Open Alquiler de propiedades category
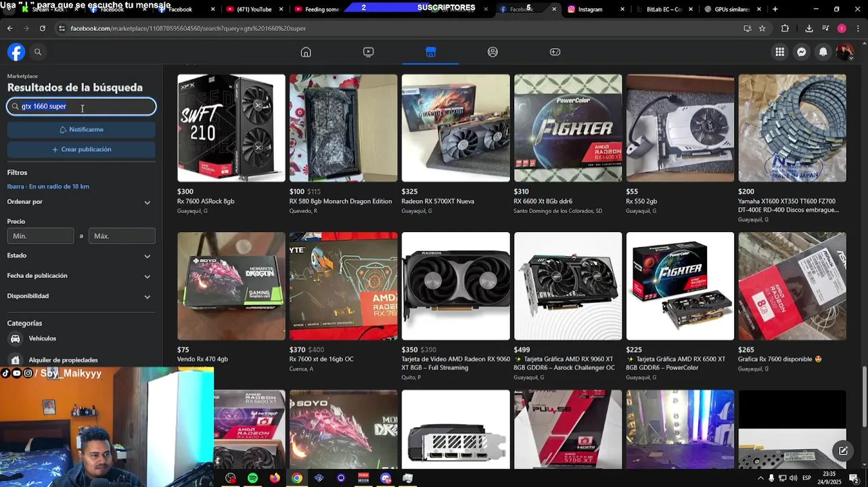The width and height of the screenshot is (868, 487). coord(63,360)
